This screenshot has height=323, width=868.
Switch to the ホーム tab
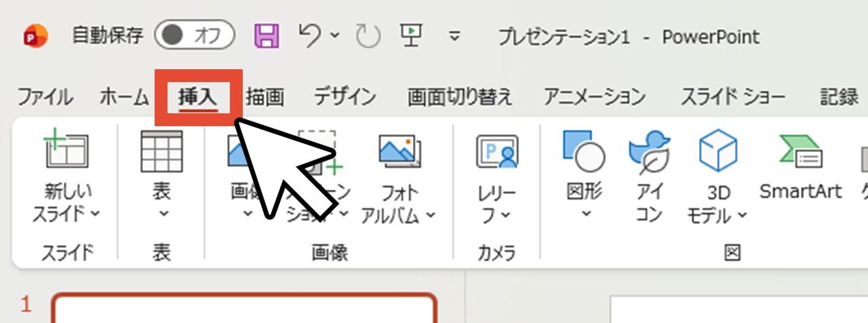pyautogui.click(x=123, y=97)
